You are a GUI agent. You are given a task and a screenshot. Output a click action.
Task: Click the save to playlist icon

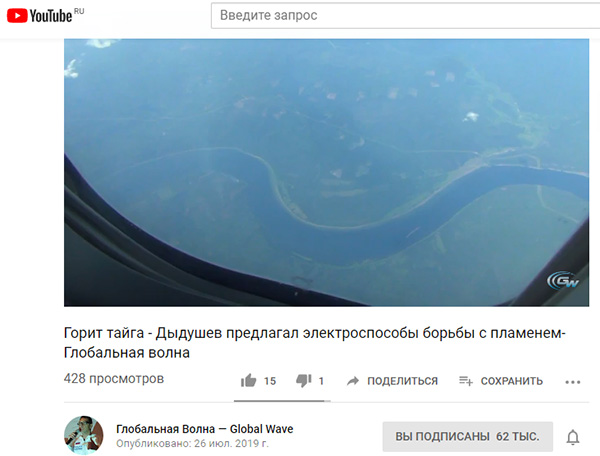pos(466,381)
